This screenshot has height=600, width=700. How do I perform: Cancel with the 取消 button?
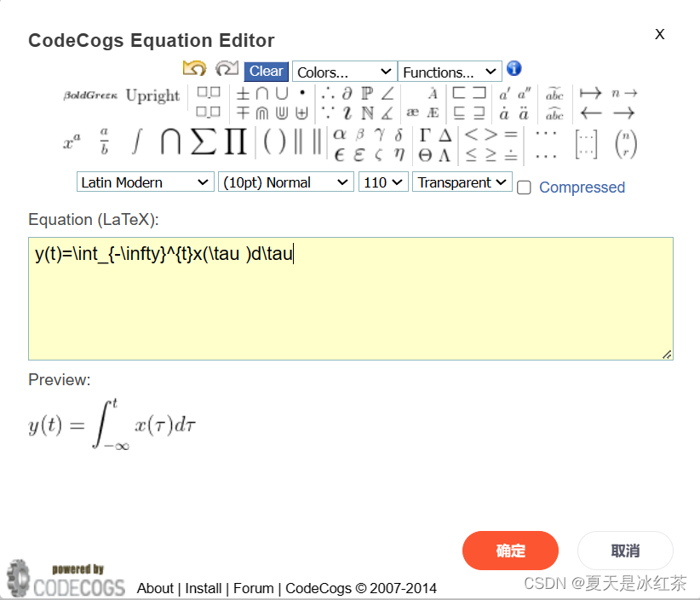pyautogui.click(x=625, y=551)
